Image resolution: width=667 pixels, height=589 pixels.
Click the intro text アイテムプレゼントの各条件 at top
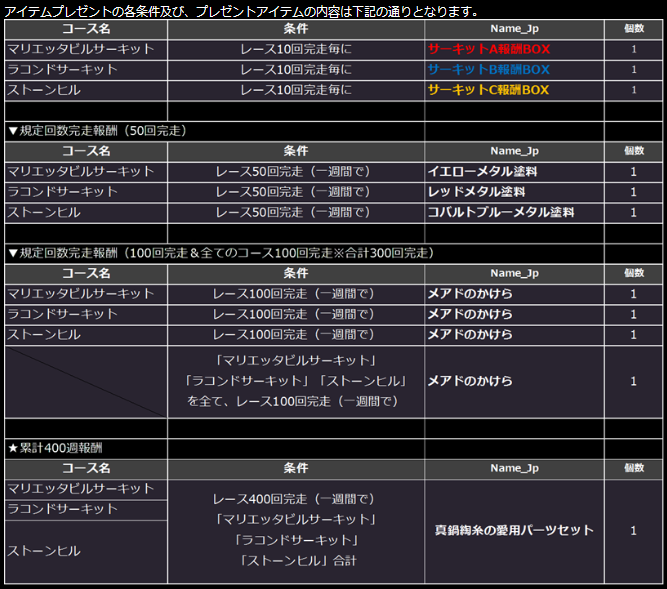point(242,12)
